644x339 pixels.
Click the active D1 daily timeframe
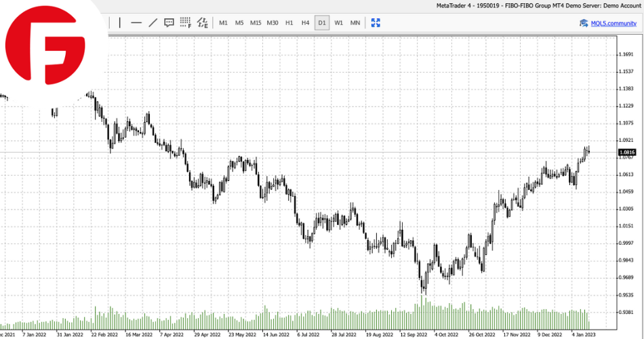(x=322, y=23)
